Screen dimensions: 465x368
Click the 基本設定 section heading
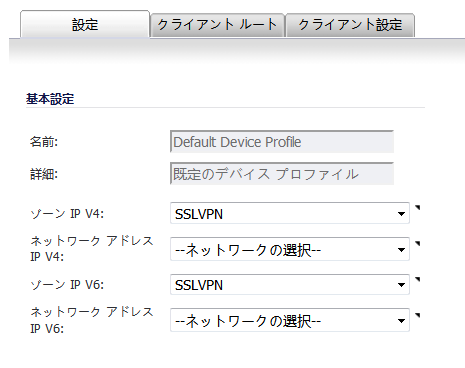pos(50,99)
